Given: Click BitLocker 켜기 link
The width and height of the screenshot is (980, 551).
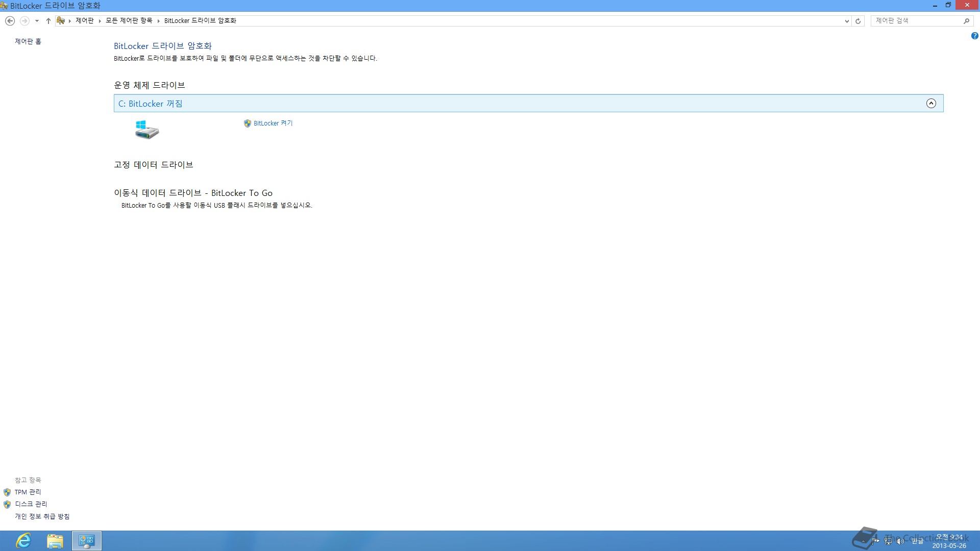Looking at the screenshot, I should (x=273, y=123).
